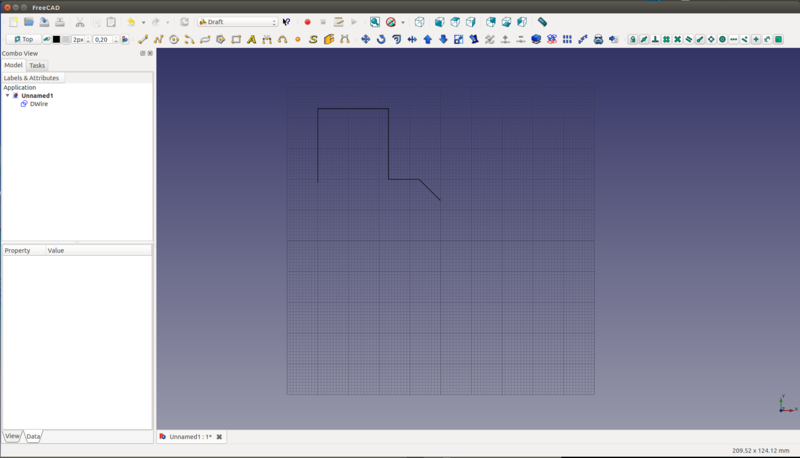Click the Draft Rotate tool icon
This screenshot has height=458, width=800.
coord(381,40)
